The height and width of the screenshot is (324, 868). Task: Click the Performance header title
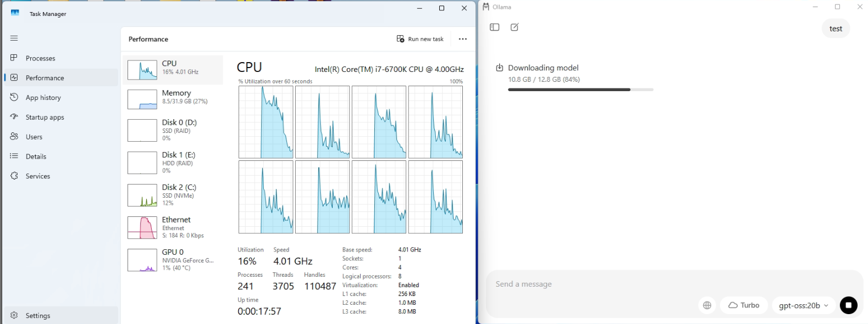point(148,39)
